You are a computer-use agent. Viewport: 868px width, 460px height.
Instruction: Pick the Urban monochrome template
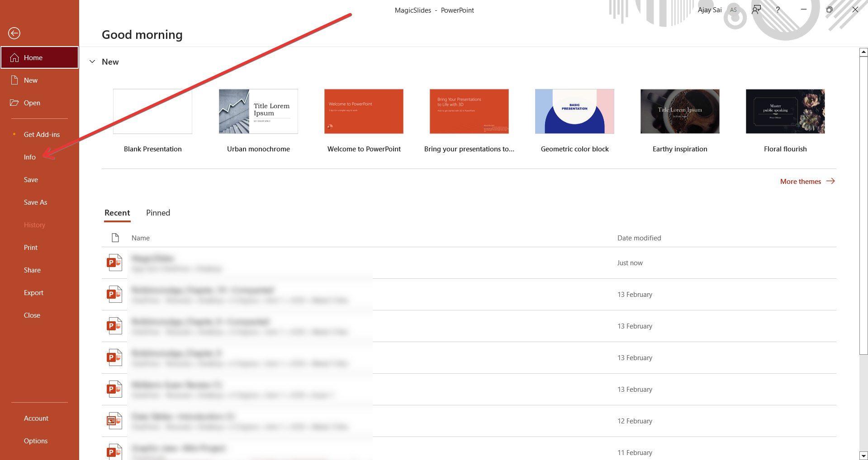(x=258, y=121)
